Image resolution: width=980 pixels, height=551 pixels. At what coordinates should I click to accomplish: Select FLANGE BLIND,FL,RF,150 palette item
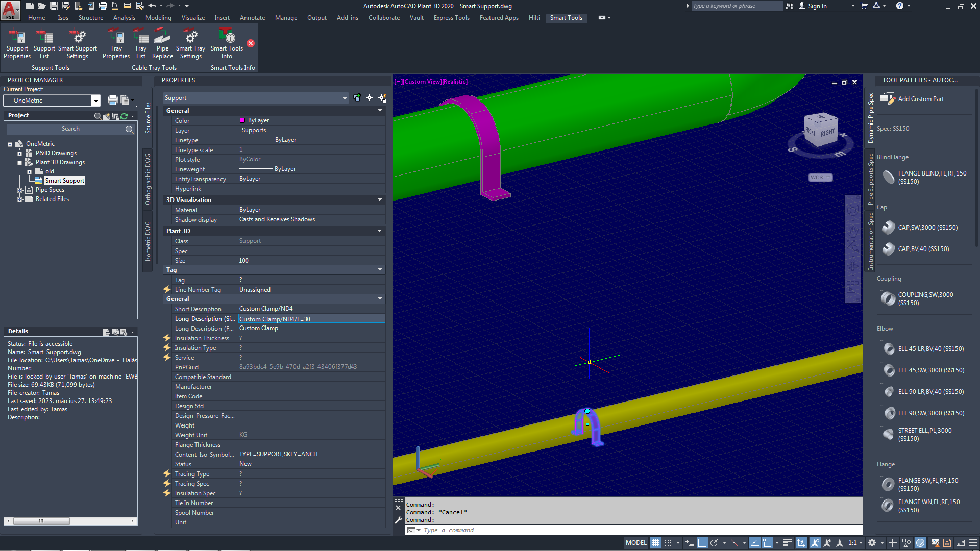coord(932,177)
